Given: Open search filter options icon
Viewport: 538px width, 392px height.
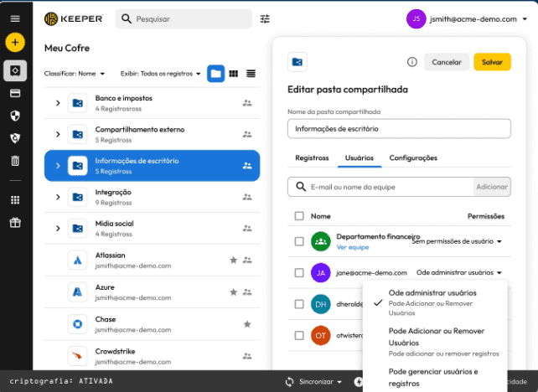Looking at the screenshot, I should click(x=266, y=18).
